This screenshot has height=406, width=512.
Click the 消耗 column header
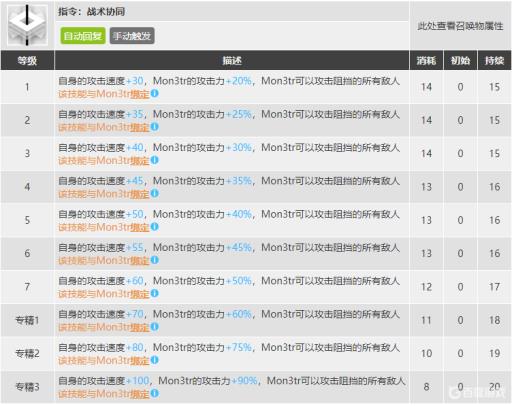pos(426,60)
